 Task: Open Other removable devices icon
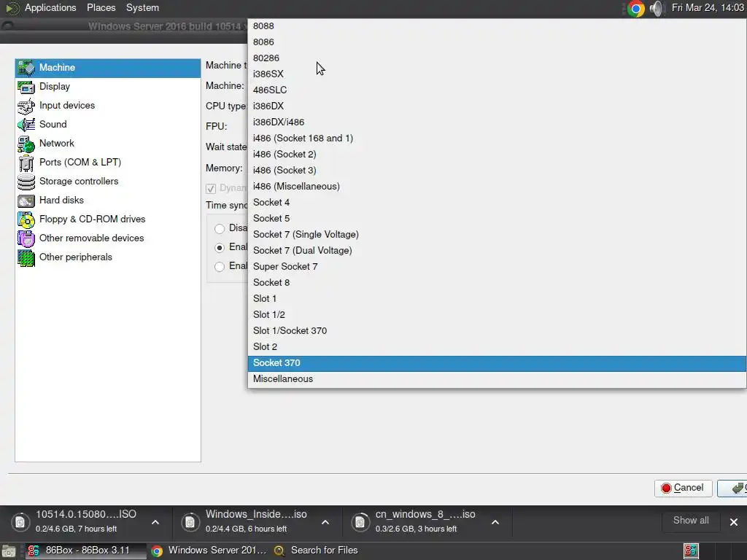26,238
